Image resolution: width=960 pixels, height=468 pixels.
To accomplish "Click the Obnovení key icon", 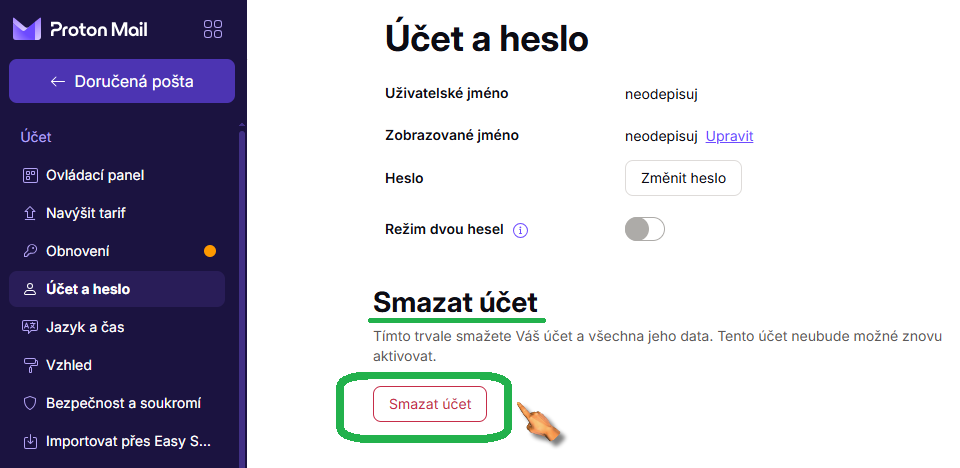I will (x=30, y=252).
